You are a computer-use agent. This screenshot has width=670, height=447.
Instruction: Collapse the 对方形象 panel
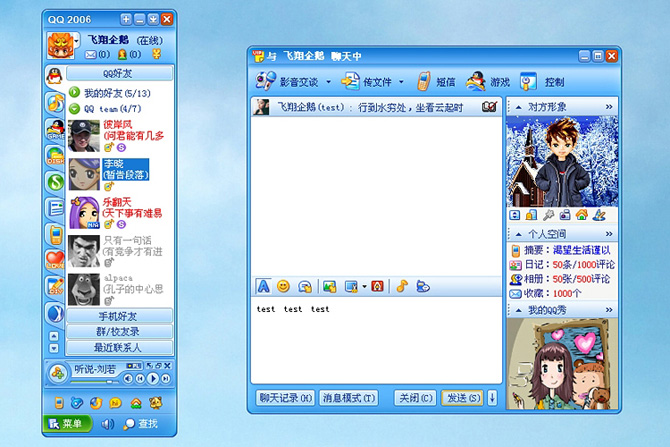[609, 105]
